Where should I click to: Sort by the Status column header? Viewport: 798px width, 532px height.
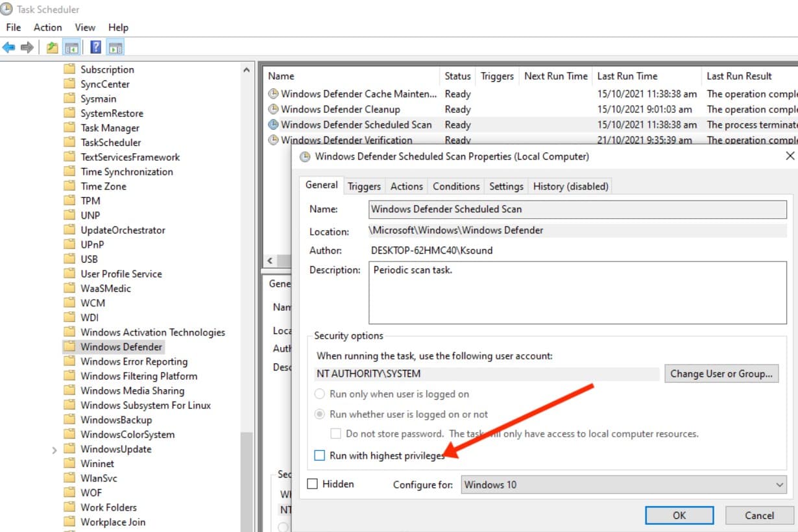coord(457,76)
